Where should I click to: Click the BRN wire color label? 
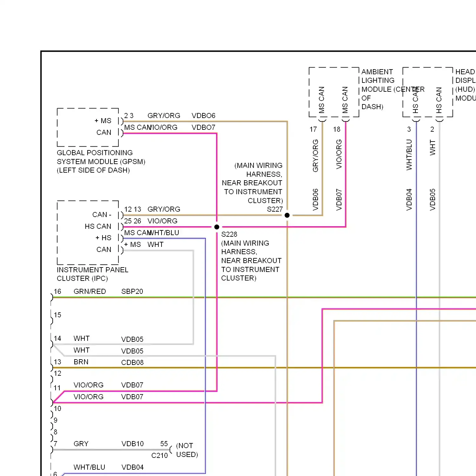[x=81, y=362]
